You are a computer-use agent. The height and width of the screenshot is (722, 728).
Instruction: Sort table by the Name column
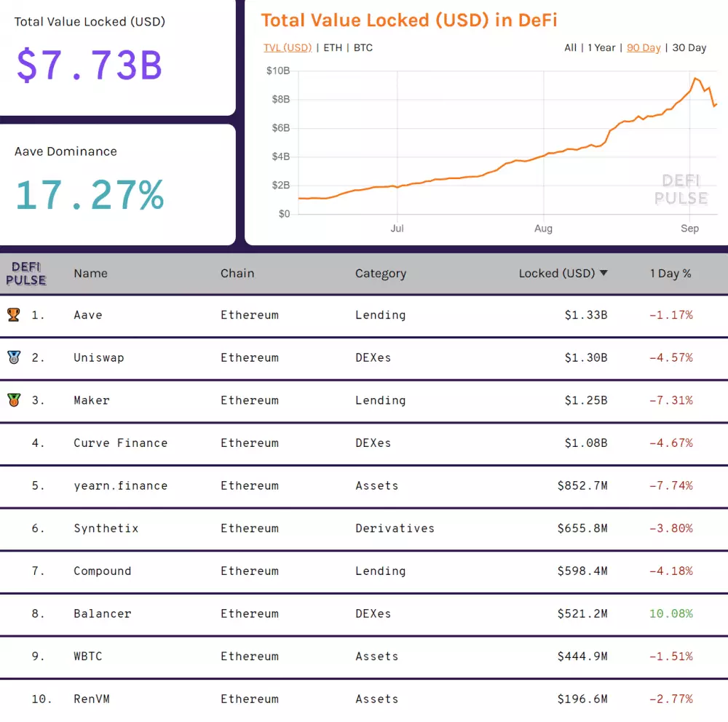point(90,274)
